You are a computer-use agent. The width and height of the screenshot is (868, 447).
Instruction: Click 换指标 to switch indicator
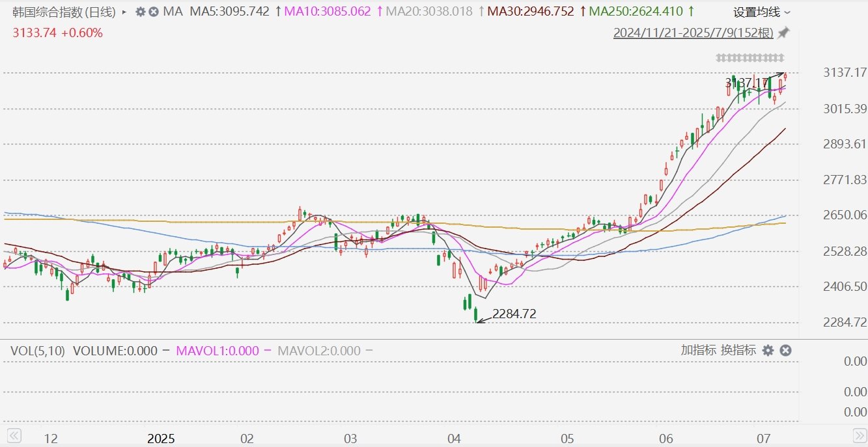click(x=738, y=350)
